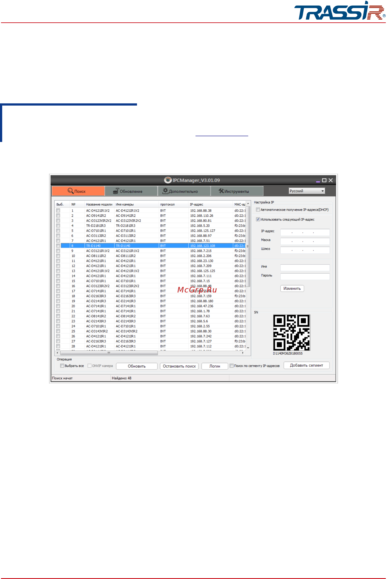This screenshot has height=579, width=392.
Task: Click the horizontal scrollbar under the camera list
Action: (109, 353)
